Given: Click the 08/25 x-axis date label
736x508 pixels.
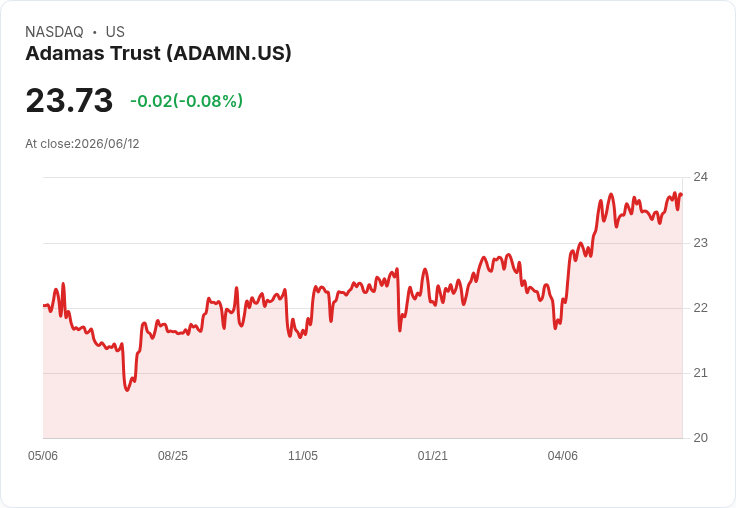Looking at the screenshot, I should click(173, 456).
